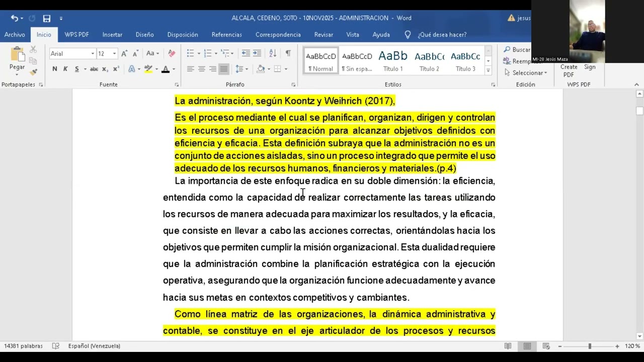The width and height of the screenshot is (644, 362).
Task: Zoom out with the minus button
Action: tap(559, 346)
